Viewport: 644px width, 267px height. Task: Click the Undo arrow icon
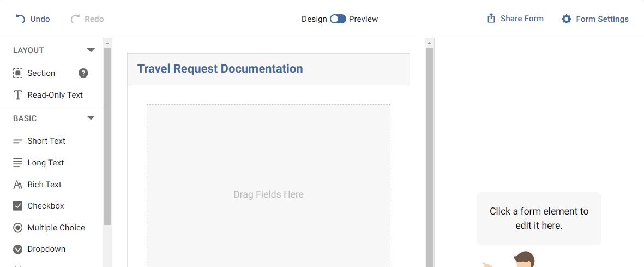20,19
